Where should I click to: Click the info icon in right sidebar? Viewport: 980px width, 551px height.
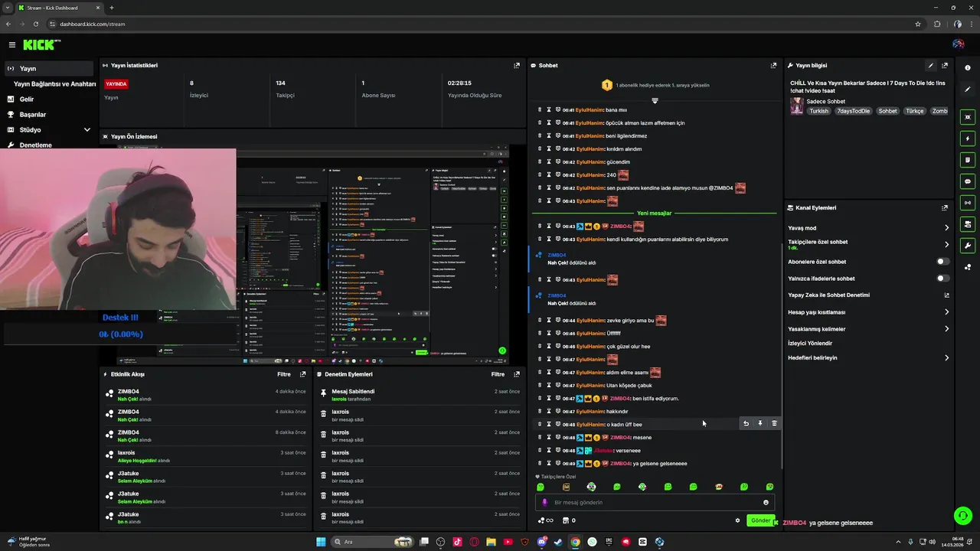point(968,68)
